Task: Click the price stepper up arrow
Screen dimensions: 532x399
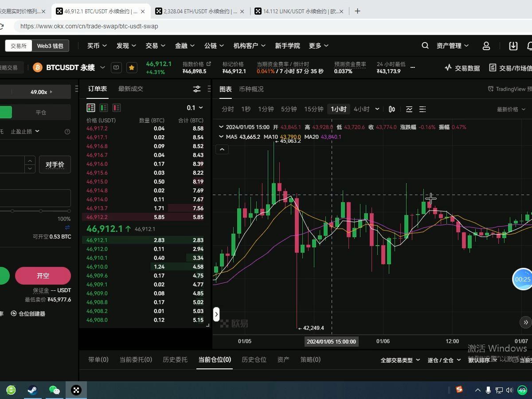Action: [x=30, y=160]
